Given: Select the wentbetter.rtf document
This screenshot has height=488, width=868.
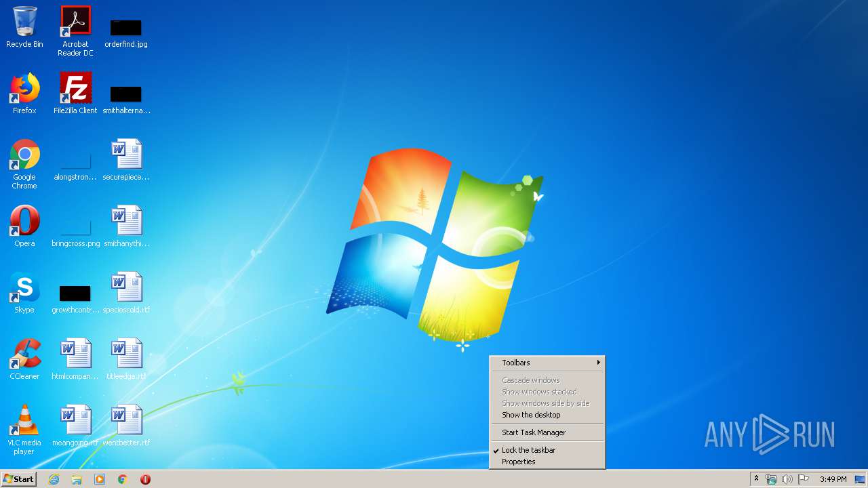Looking at the screenshot, I should [126, 426].
